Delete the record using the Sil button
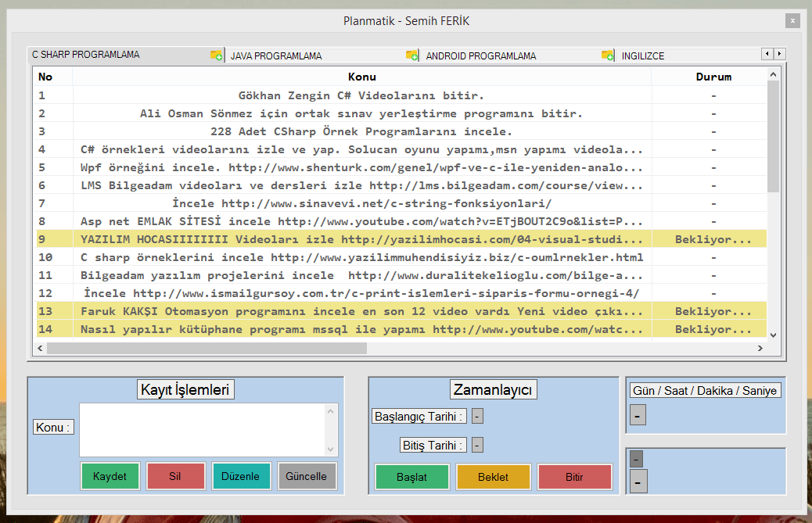This screenshot has height=523, width=812. click(175, 477)
